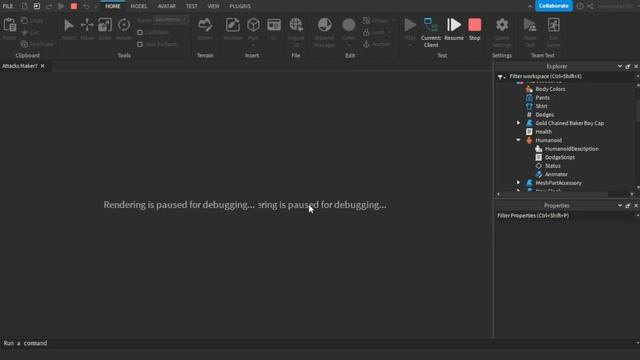Click the Anchor icon in Edit section
The width and height of the screenshot is (640, 360).
point(366,44)
